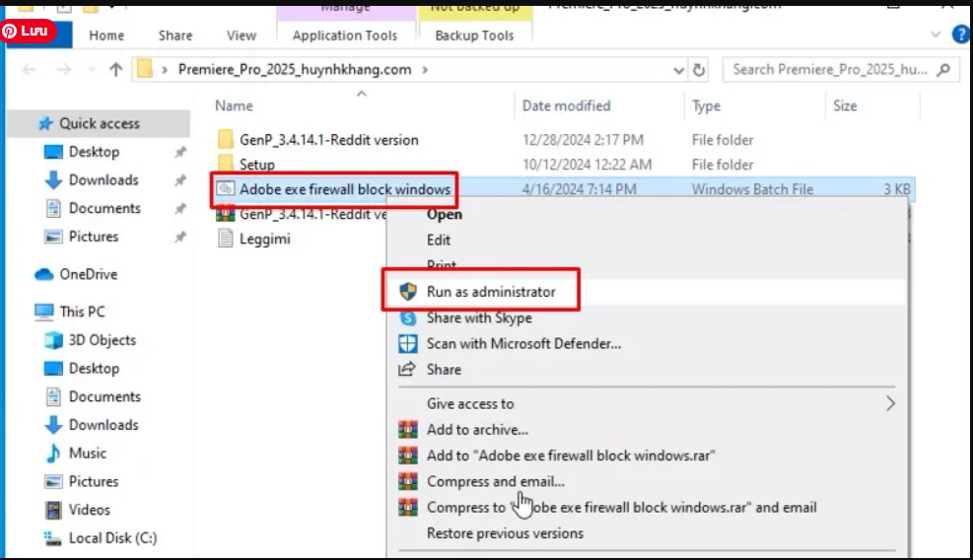The width and height of the screenshot is (973, 560).
Task: Click the refresh icon beside address bar
Action: (700, 70)
